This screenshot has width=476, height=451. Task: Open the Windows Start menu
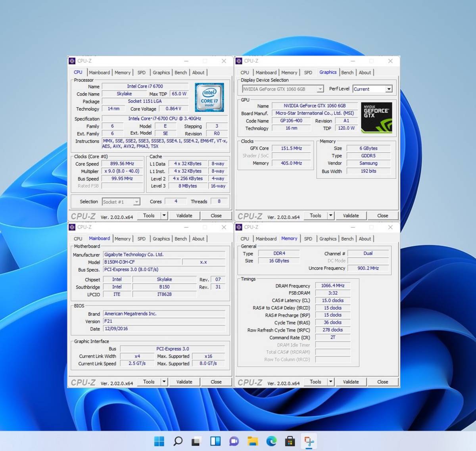click(x=159, y=441)
